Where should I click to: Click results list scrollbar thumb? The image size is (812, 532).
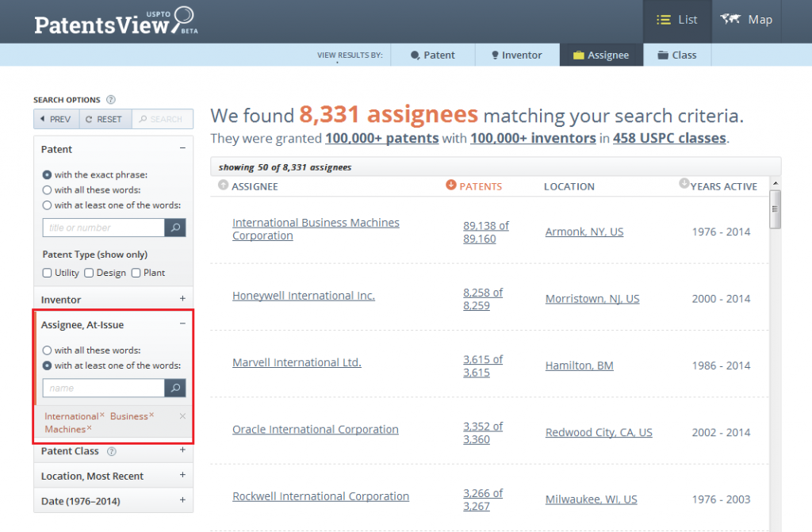[x=775, y=209]
